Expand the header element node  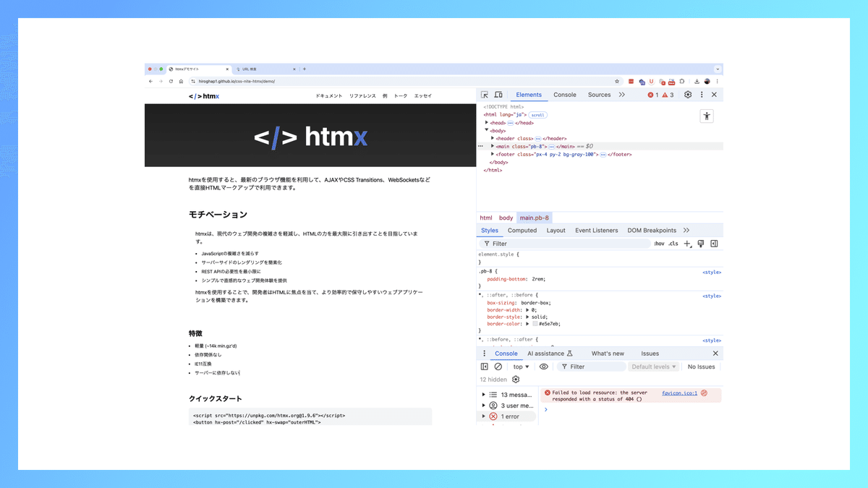(x=493, y=138)
